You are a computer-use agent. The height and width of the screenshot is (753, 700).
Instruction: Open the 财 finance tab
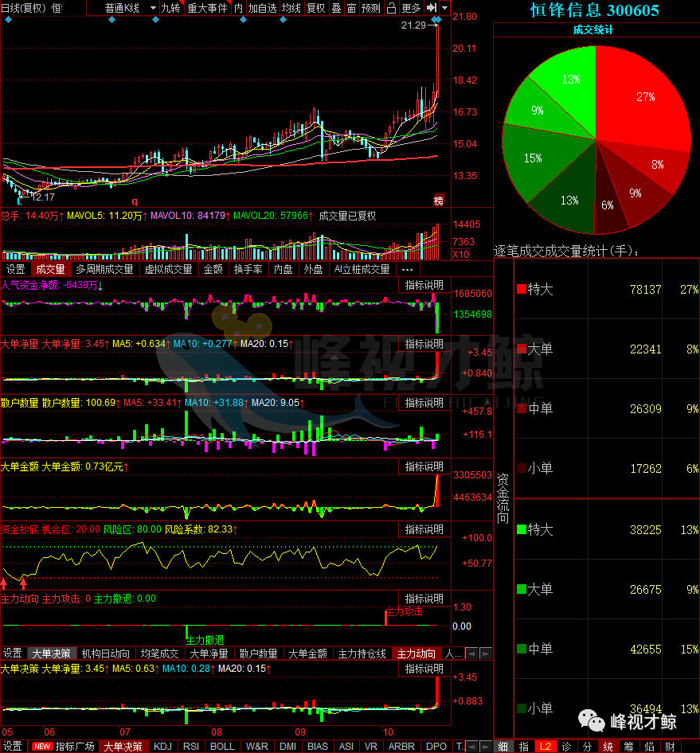click(671, 747)
